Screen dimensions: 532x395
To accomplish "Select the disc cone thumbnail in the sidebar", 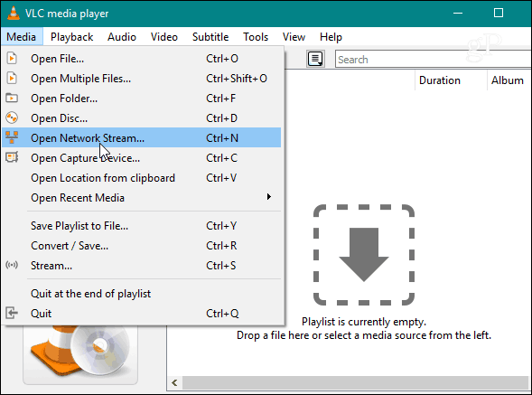I will (80, 353).
